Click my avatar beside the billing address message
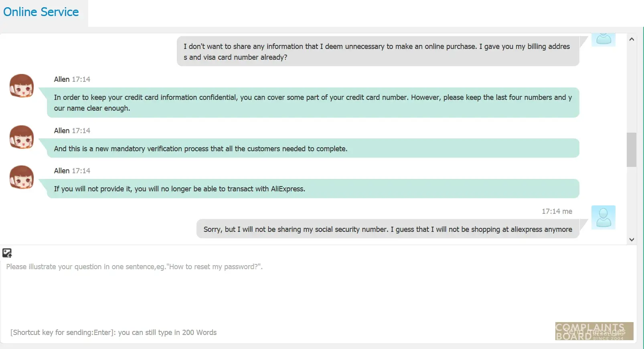Viewport: 644px width, 349px height. click(x=603, y=39)
